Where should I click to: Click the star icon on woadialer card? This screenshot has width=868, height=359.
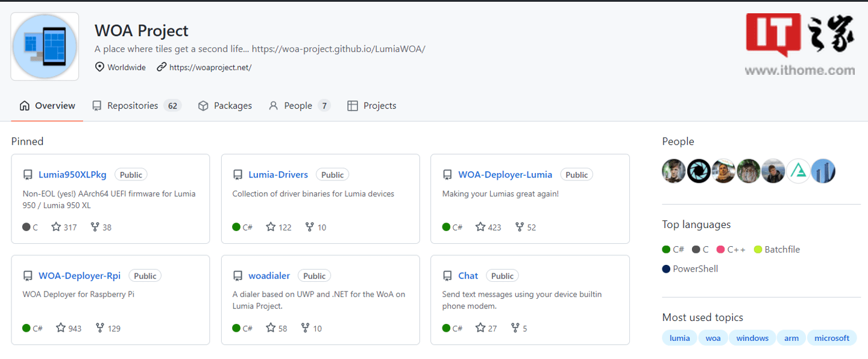click(271, 328)
